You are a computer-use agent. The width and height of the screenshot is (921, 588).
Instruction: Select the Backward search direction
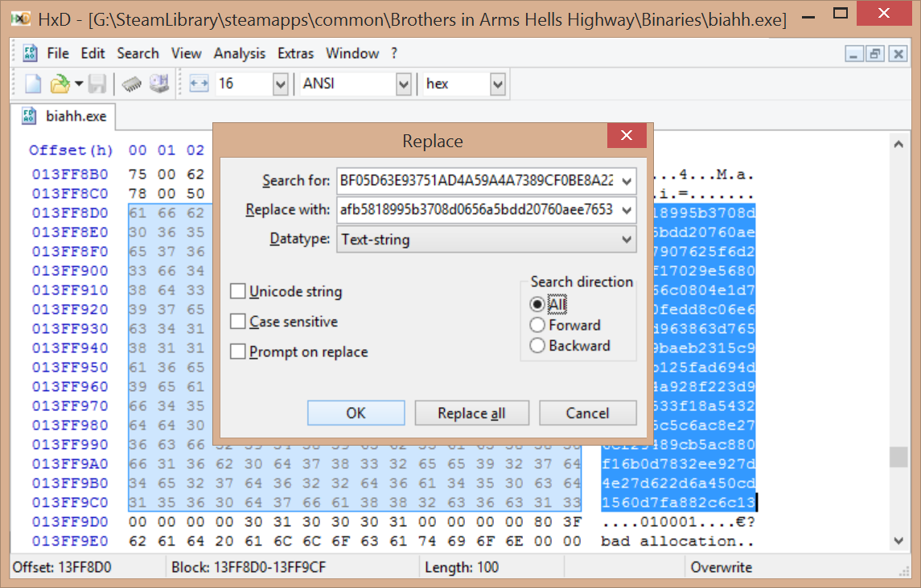pyautogui.click(x=537, y=345)
